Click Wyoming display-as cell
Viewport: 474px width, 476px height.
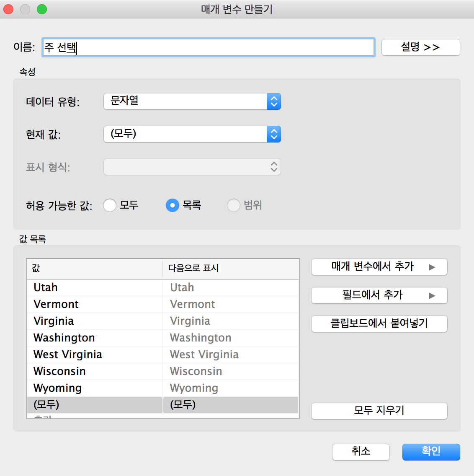tap(231, 388)
